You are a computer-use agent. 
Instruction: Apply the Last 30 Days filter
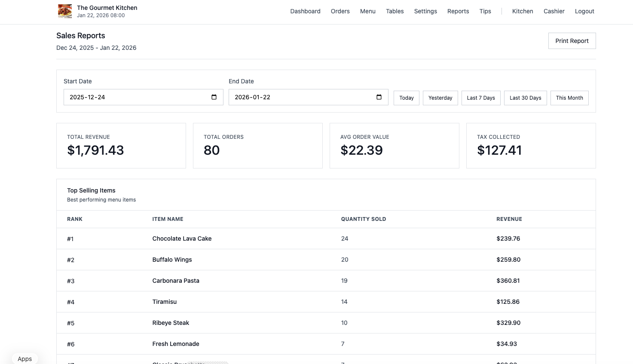(525, 98)
